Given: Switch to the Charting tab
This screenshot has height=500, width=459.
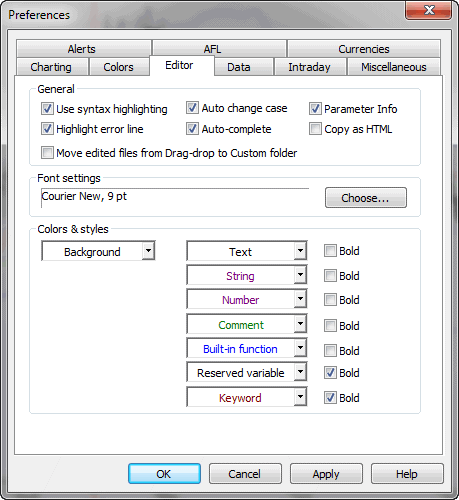Looking at the screenshot, I should point(52,67).
